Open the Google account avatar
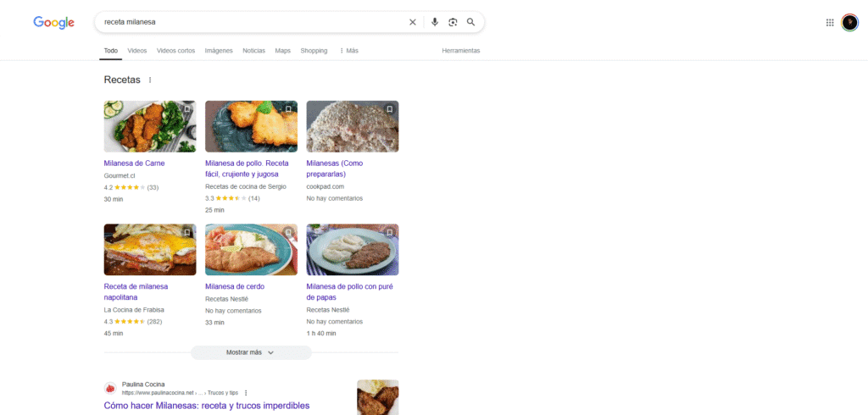This screenshot has width=868, height=415. 849,23
